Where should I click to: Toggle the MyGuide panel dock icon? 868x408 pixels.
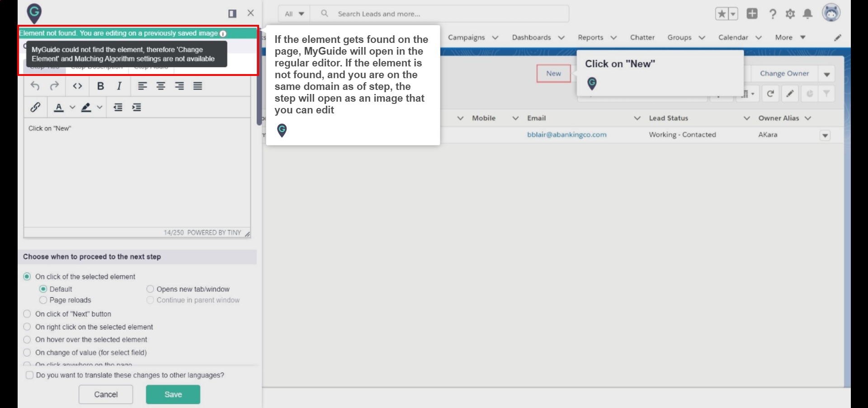pos(232,14)
